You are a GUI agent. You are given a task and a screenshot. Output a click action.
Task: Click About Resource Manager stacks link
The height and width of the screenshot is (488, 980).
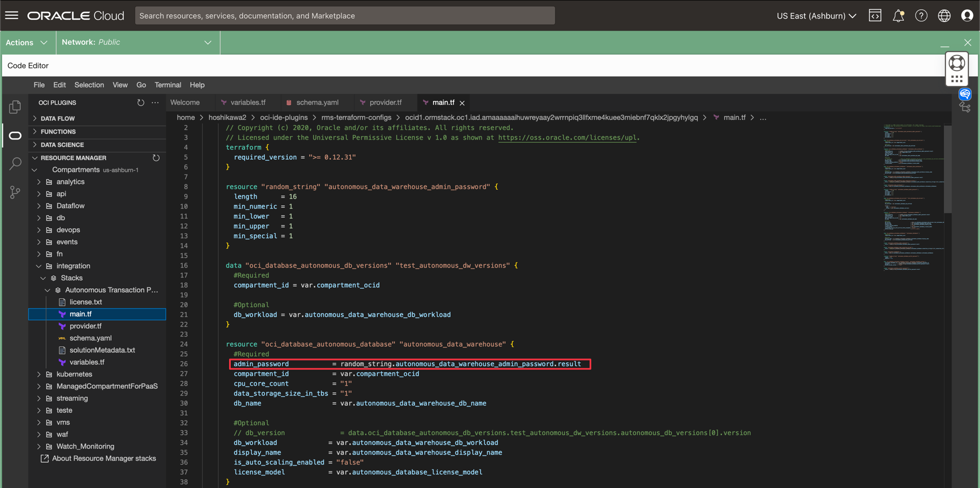click(103, 458)
